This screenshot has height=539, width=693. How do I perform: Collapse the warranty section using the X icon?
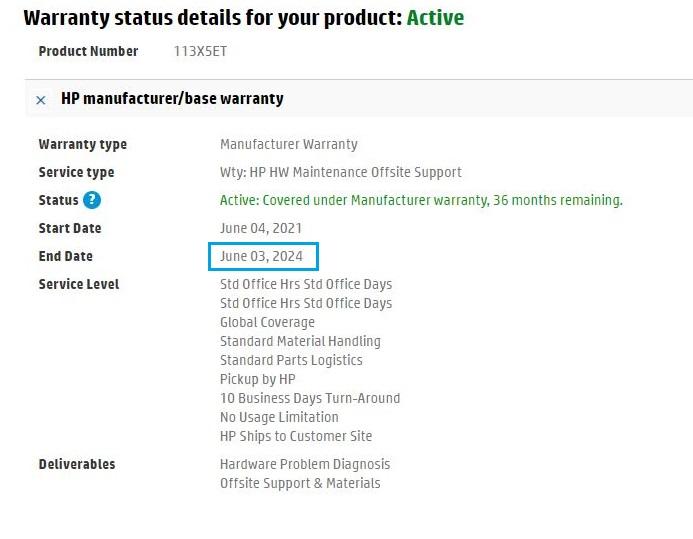click(x=41, y=100)
